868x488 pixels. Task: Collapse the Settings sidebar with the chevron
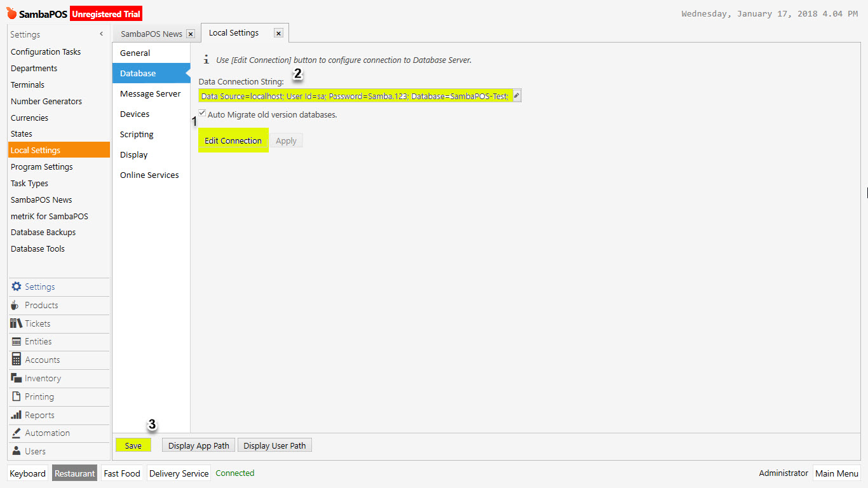click(100, 34)
